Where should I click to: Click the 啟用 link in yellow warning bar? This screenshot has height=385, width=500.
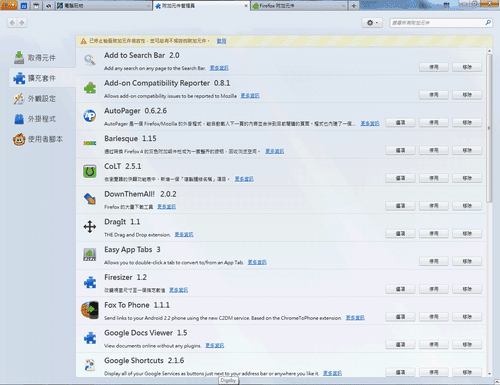click(221, 41)
